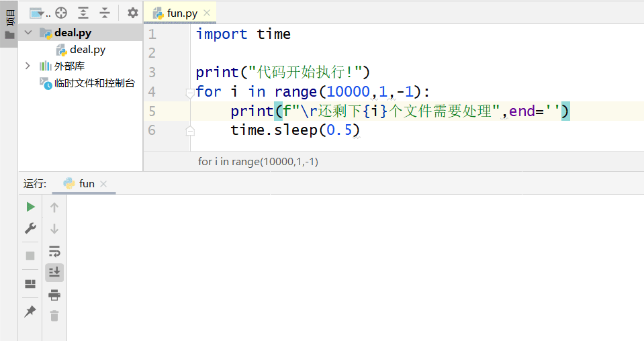Screen dimensions: 644x341
Task: Rerun the fun script with green play icon
Action: click(30, 207)
